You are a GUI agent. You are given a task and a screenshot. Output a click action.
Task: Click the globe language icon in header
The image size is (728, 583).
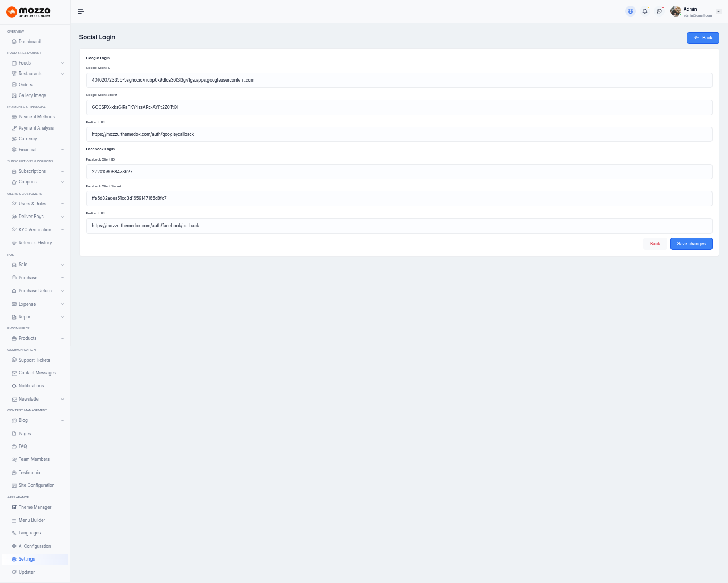pyautogui.click(x=630, y=11)
